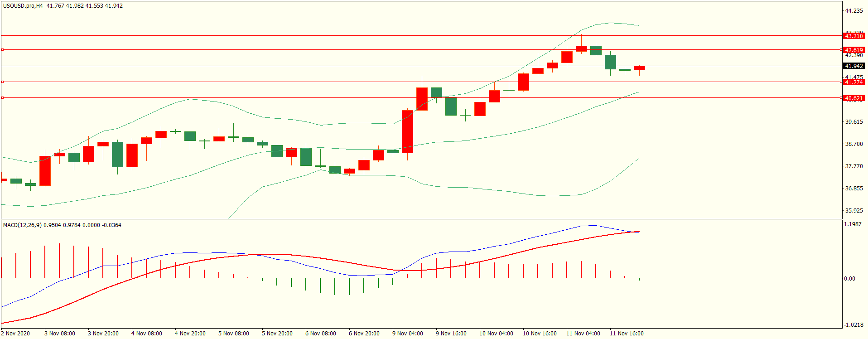Click the 4 Nov 20:00 time label
The image size is (868, 339).
190,334
